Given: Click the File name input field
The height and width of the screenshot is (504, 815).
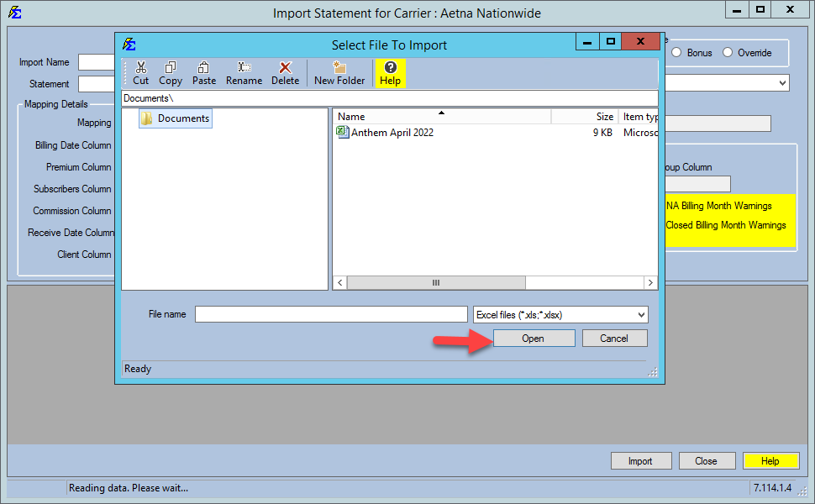Looking at the screenshot, I should [330, 315].
